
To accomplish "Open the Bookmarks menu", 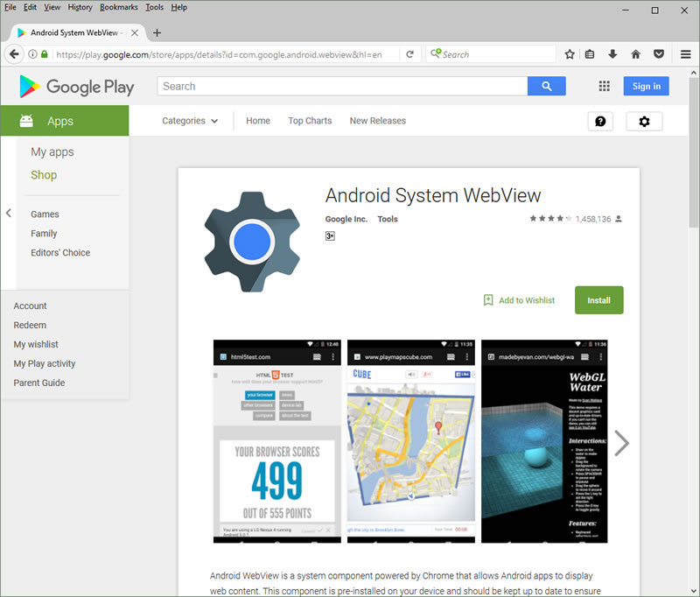I will pyautogui.click(x=119, y=7).
